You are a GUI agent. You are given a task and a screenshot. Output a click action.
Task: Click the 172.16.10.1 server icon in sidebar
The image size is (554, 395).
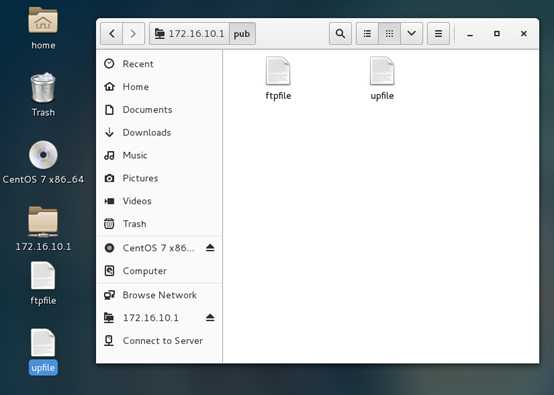click(109, 318)
